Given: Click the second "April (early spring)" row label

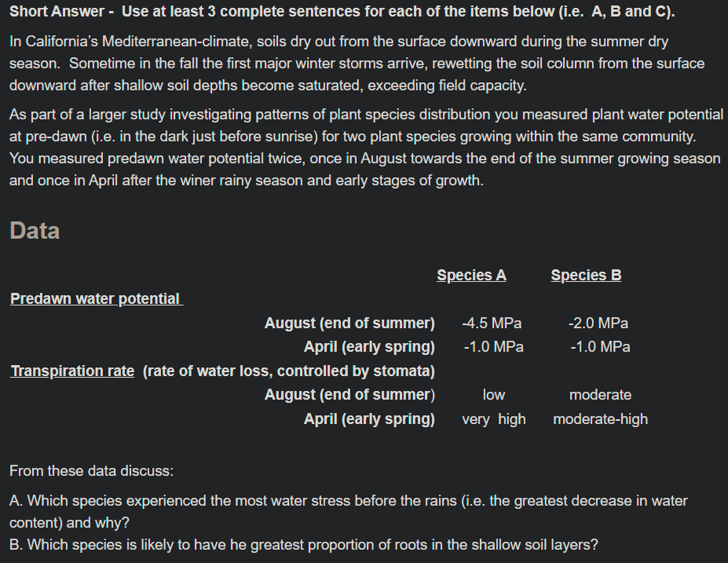Looking at the screenshot, I should (x=369, y=419).
